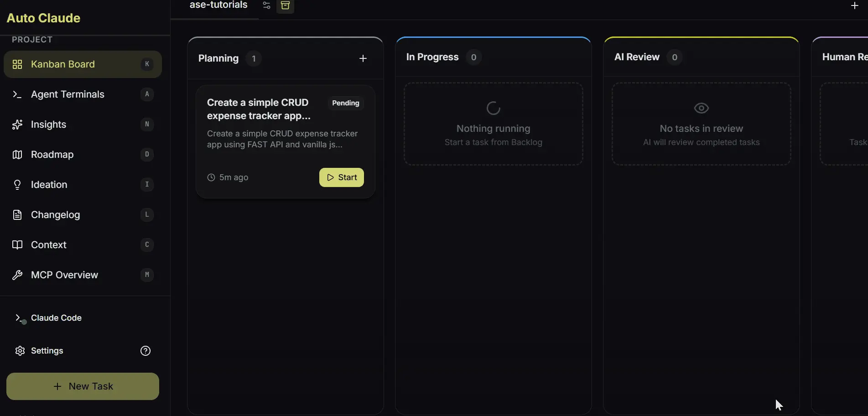Open Settings in the sidebar
Screen dimensions: 868x416
coord(47,351)
